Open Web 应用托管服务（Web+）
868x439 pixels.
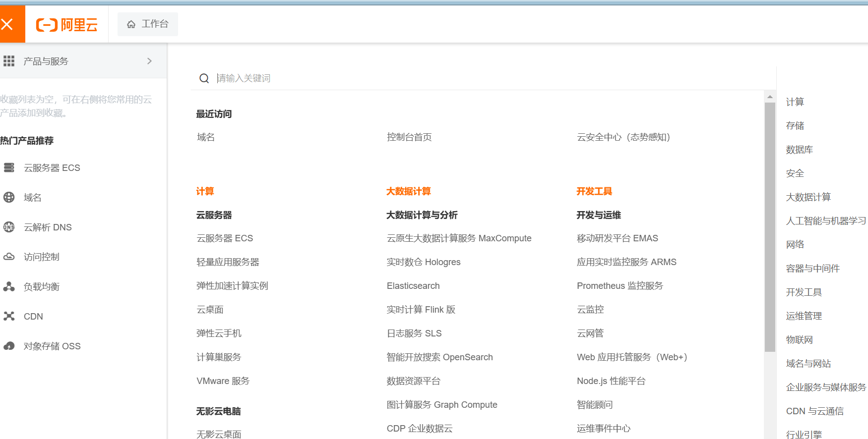point(632,357)
